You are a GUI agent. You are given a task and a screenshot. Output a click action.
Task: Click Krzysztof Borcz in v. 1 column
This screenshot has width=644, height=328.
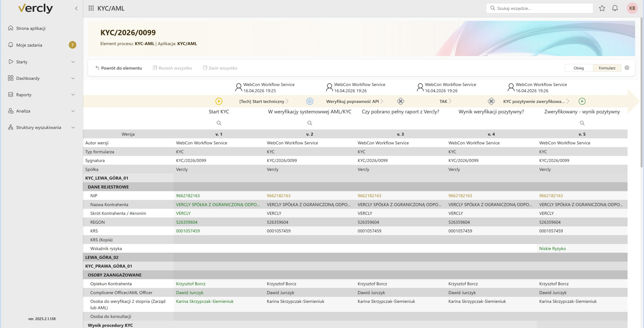pyautogui.click(x=191, y=284)
